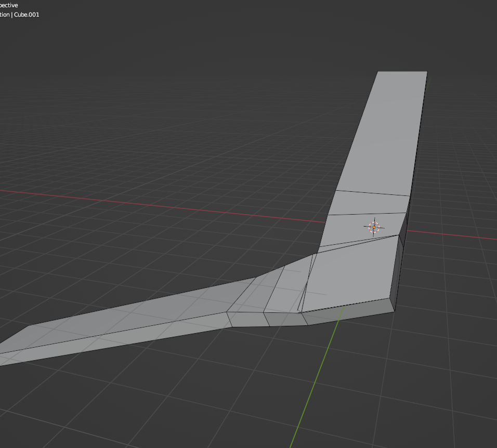Click the "Cube.001" object name overlay text
Image resolution: width=497 pixels, height=448 pixels.
(27, 15)
